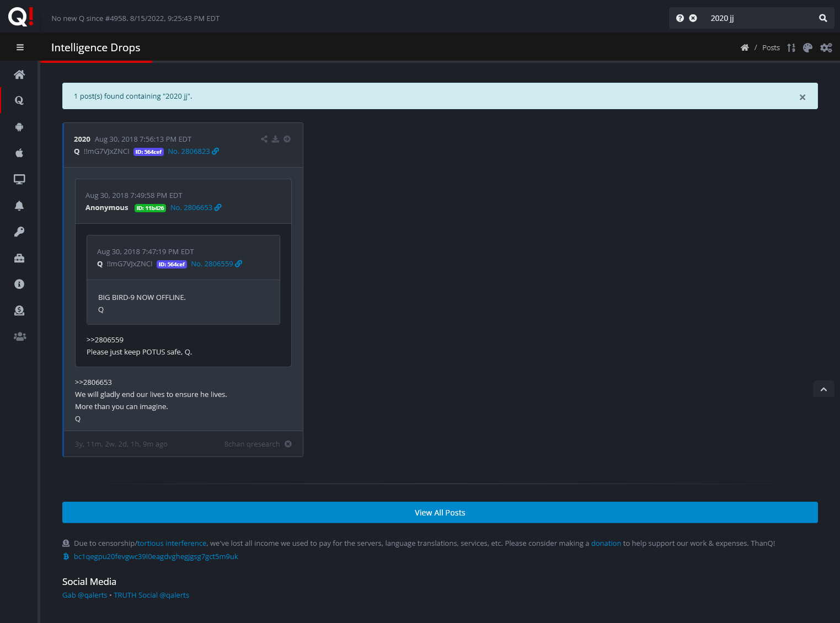Open the group users sidebar icon
Viewport: 840px width, 623px height.
pyautogui.click(x=19, y=336)
